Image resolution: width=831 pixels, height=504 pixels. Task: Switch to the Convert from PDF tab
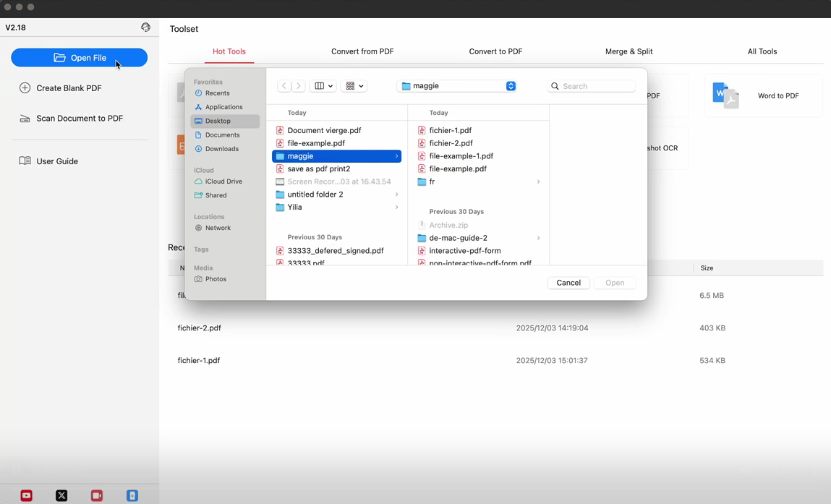pyautogui.click(x=362, y=51)
